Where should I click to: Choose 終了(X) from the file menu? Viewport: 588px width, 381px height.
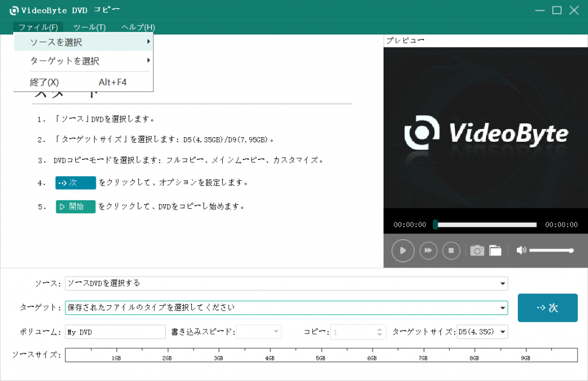[83, 82]
